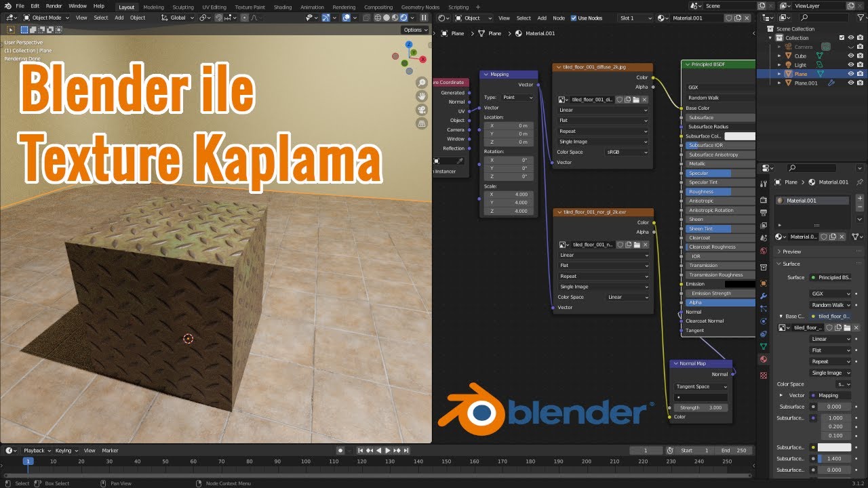
Task: Open Tangent Space dropdown in Normal Map node
Action: [701, 386]
